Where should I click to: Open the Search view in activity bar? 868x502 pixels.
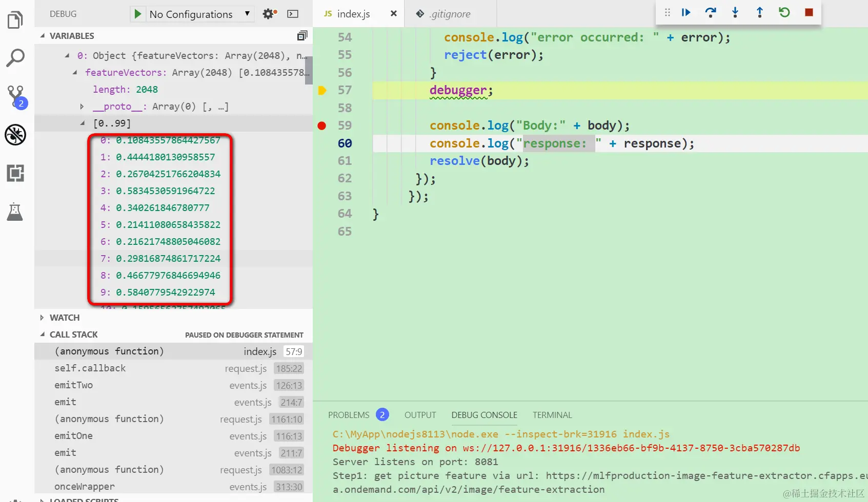[15, 58]
